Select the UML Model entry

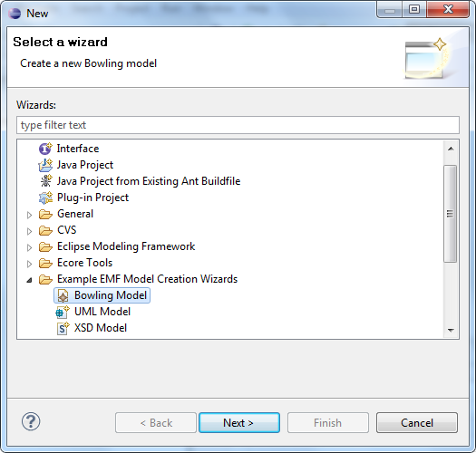coord(102,312)
